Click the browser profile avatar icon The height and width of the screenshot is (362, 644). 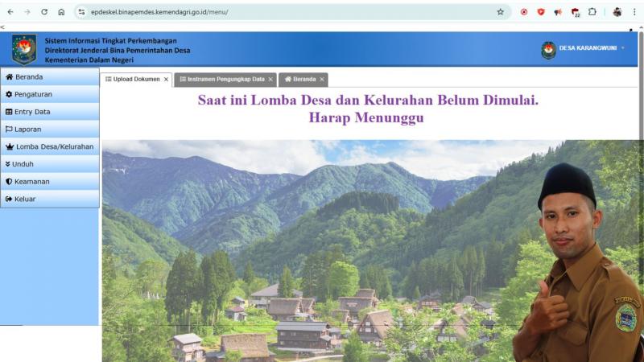coord(617,12)
